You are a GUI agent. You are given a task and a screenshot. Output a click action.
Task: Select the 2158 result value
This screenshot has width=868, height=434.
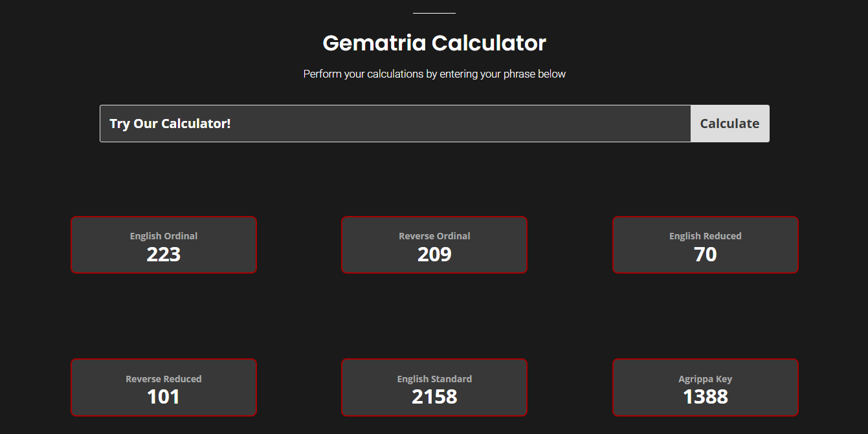[x=434, y=396]
